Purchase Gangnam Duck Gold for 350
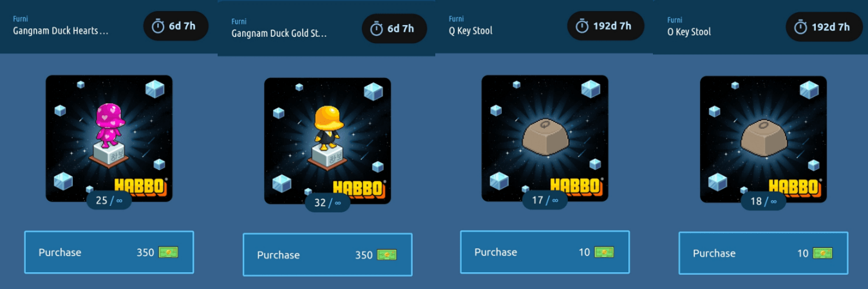Image resolution: width=868 pixels, height=289 pixels. [x=327, y=255]
